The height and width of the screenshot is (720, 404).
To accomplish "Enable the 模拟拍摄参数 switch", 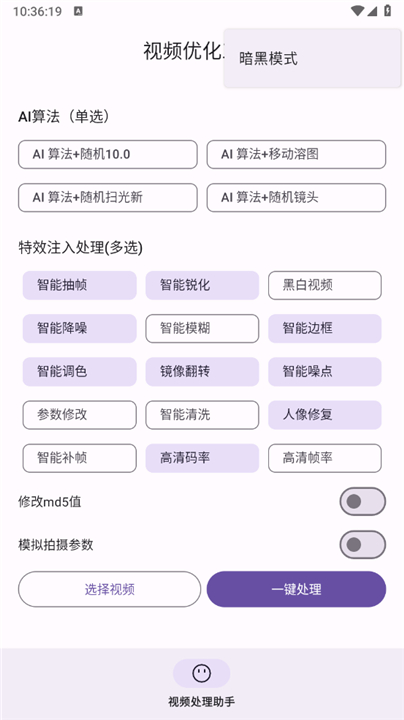I will pyautogui.click(x=362, y=545).
